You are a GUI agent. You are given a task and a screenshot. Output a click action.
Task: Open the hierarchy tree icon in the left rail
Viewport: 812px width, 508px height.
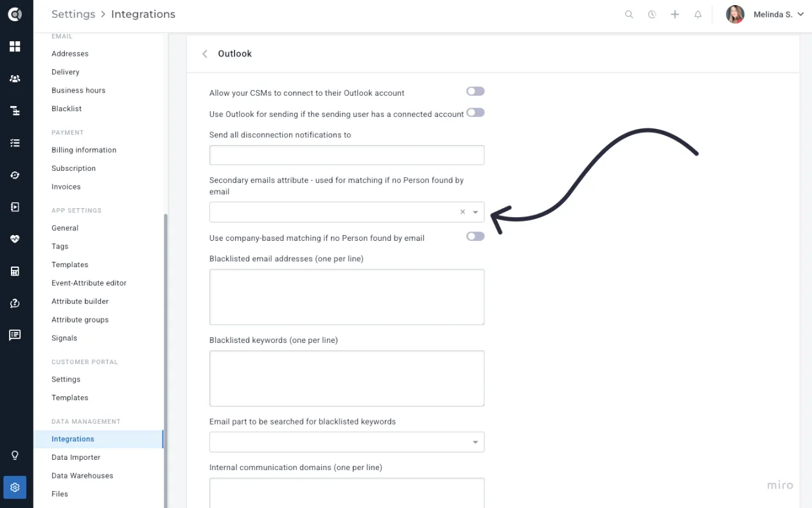(x=15, y=110)
